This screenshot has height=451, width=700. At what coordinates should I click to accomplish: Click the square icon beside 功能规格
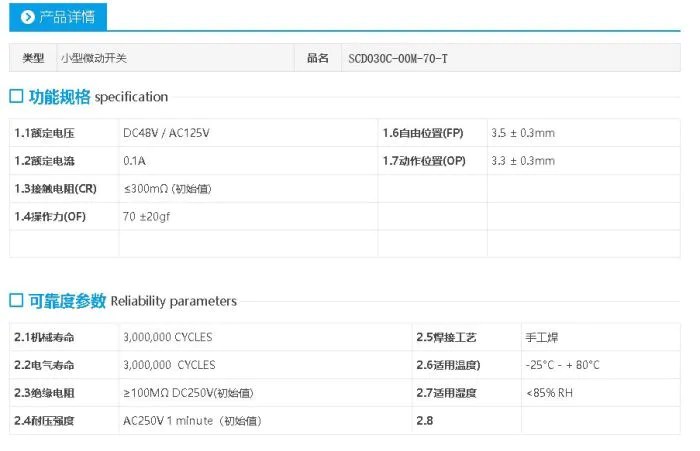tap(16, 97)
